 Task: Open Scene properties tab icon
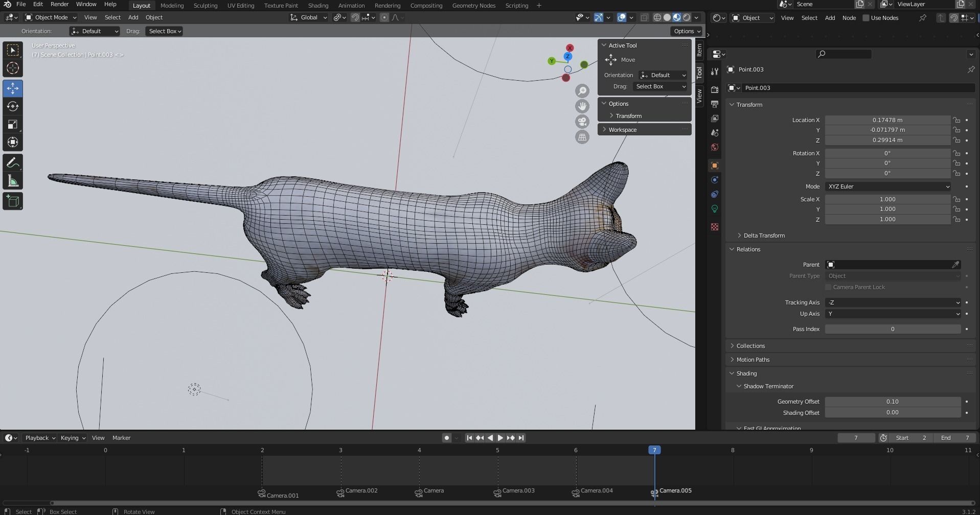pyautogui.click(x=715, y=133)
